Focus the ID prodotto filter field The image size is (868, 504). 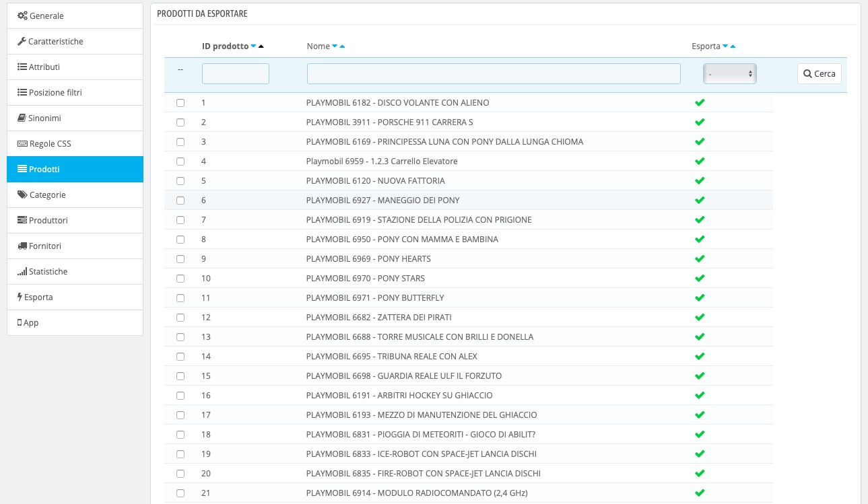point(236,74)
